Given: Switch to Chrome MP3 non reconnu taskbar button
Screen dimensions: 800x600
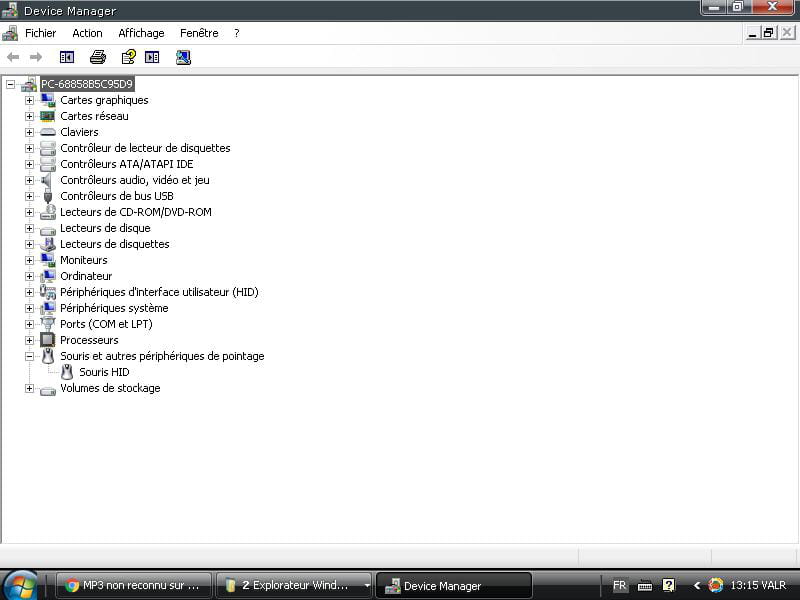Looking at the screenshot, I should (x=134, y=586).
